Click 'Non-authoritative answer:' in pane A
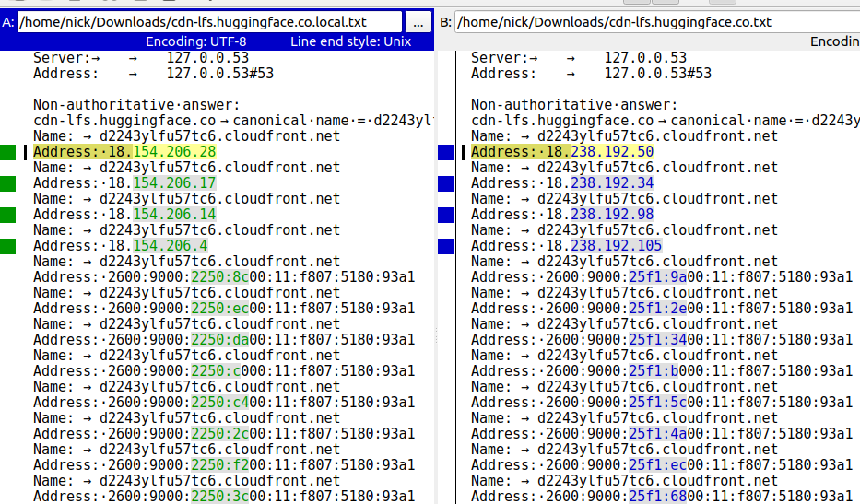This screenshot has width=860, height=504. coord(136,105)
